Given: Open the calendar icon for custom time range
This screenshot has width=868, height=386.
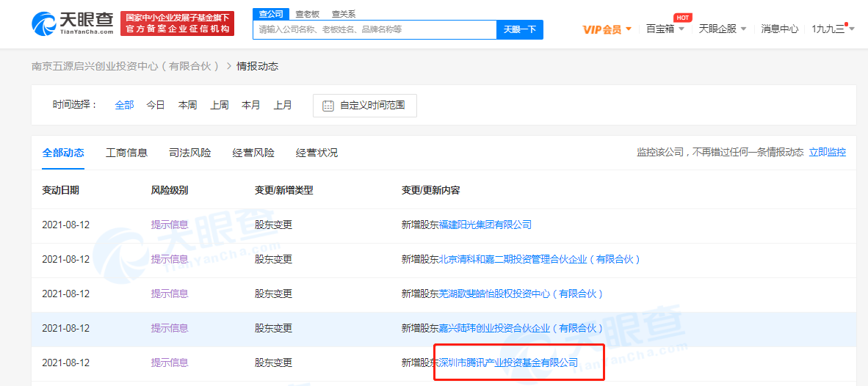Looking at the screenshot, I should point(328,106).
